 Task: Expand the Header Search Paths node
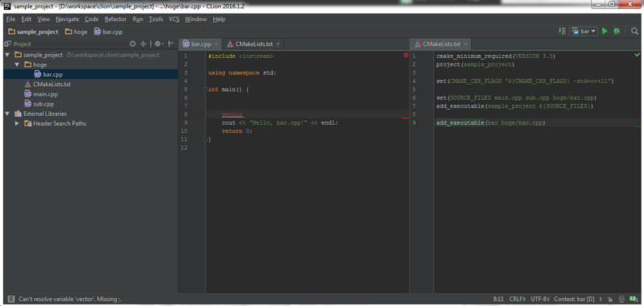[17, 123]
